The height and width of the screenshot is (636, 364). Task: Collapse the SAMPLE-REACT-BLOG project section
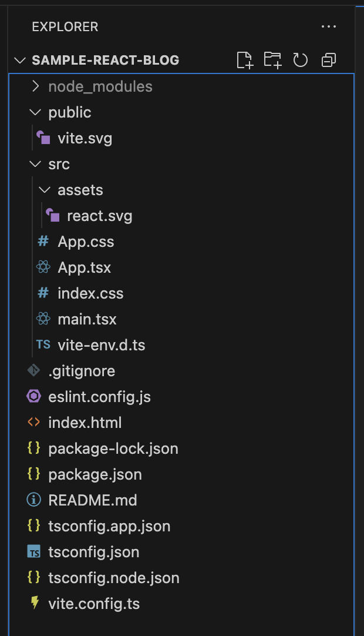pos(20,61)
